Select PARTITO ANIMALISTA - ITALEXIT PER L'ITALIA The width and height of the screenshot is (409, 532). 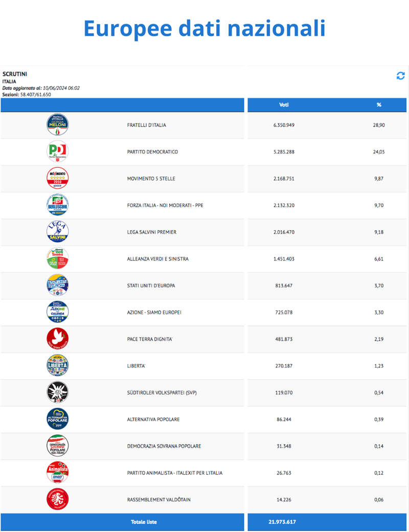pyautogui.click(x=175, y=473)
